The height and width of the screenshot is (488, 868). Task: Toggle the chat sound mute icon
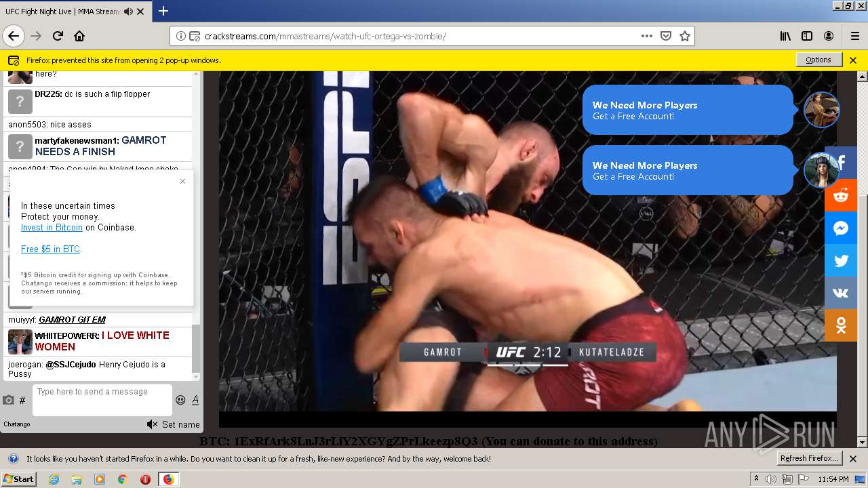152,424
